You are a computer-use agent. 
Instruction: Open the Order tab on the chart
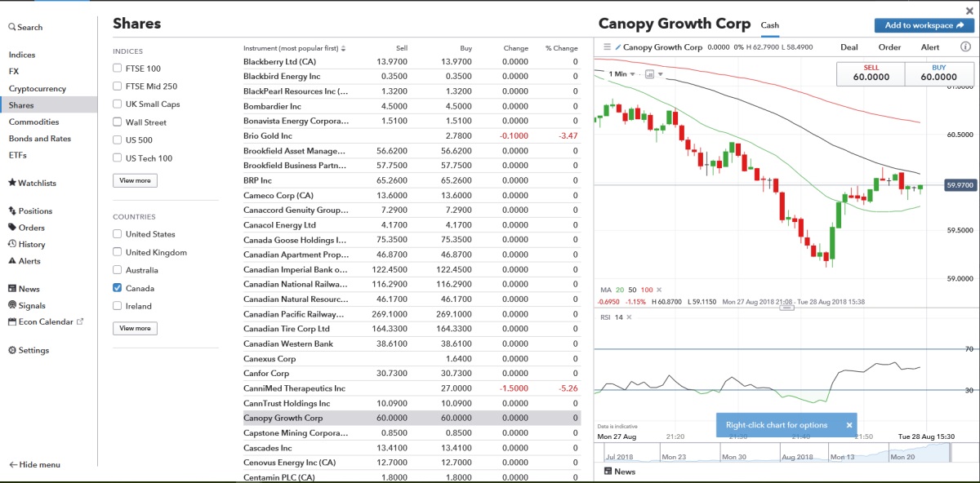point(889,47)
